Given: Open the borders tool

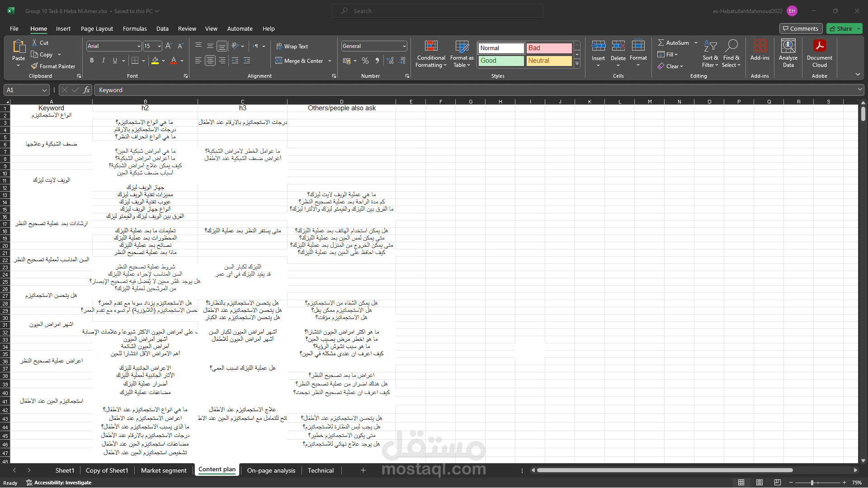Looking at the screenshot, I should coord(135,61).
